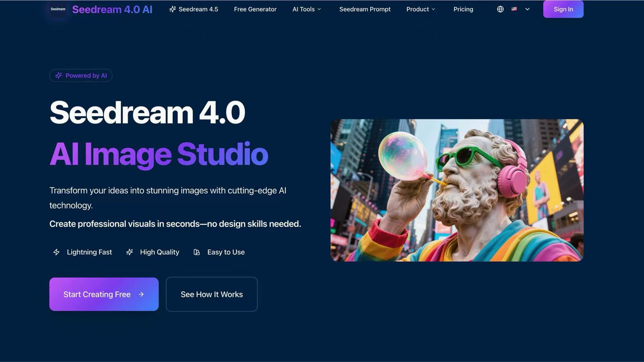Click See How It Works
Screen dimensions: 644x362
pyautogui.click(x=212, y=294)
